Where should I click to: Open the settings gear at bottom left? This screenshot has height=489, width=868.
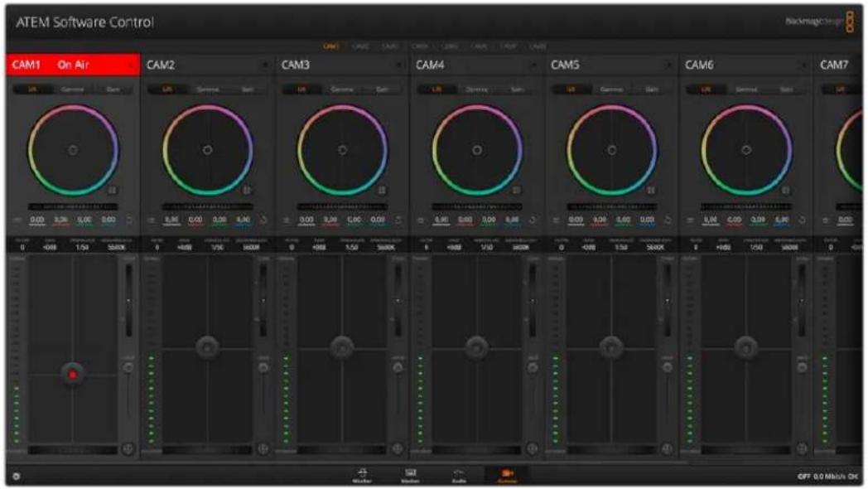point(16,477)
